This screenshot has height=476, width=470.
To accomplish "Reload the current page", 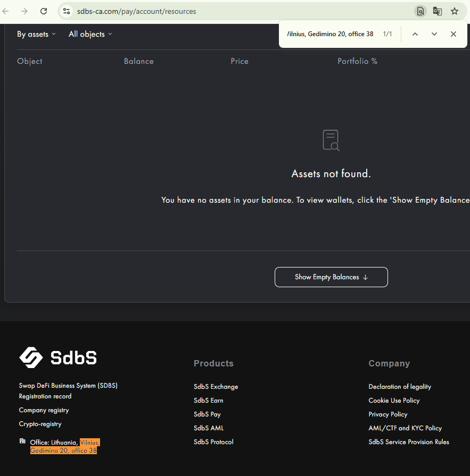I will 44,11.
